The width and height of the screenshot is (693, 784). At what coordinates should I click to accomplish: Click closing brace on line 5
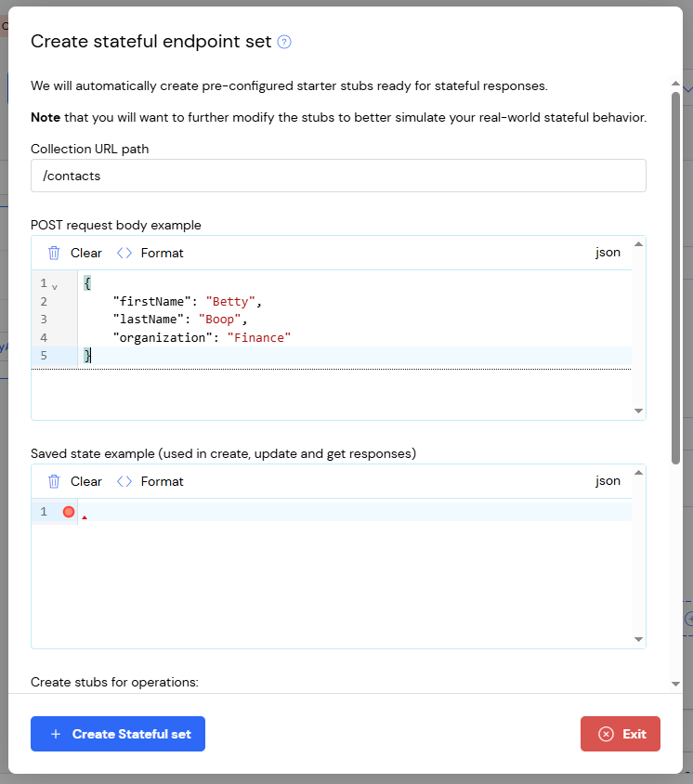pyautogui.click(x=87, y=356)
